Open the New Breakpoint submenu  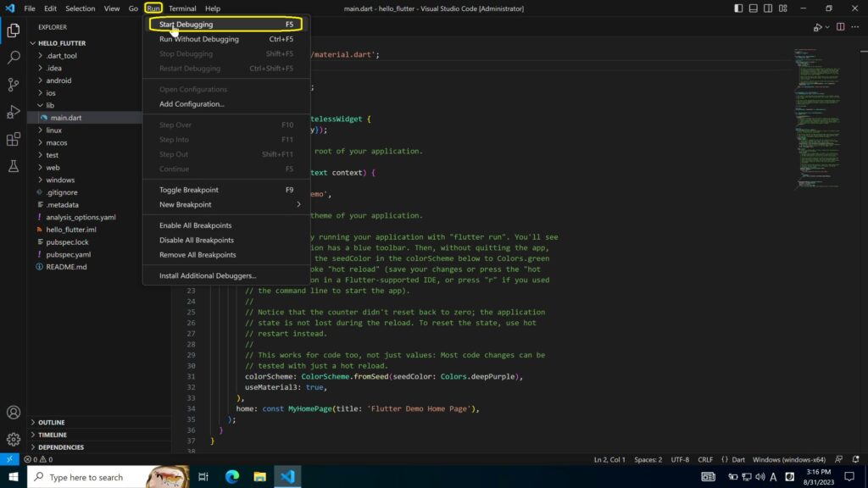point(226,205)
